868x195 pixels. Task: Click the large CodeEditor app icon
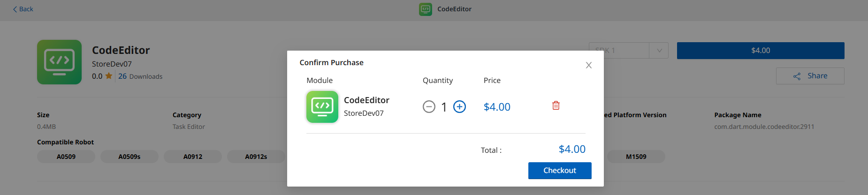pyautogui.click(x=59, y=62)
